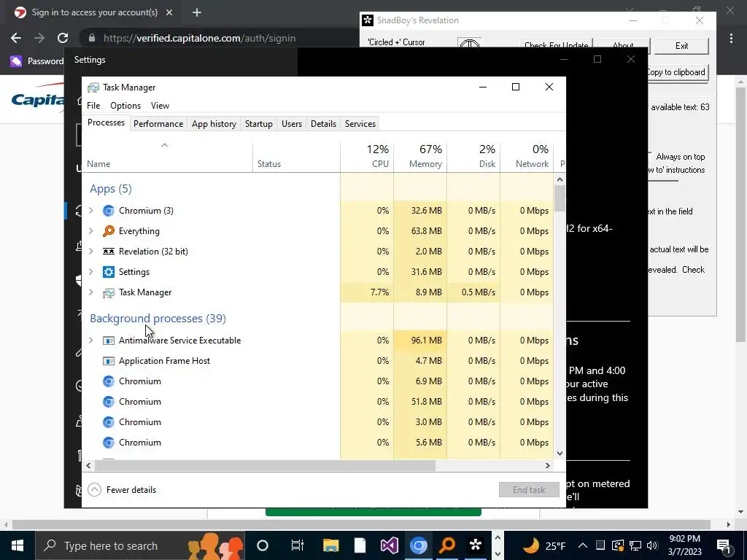Switch to the Users tab

pos(292,124)
